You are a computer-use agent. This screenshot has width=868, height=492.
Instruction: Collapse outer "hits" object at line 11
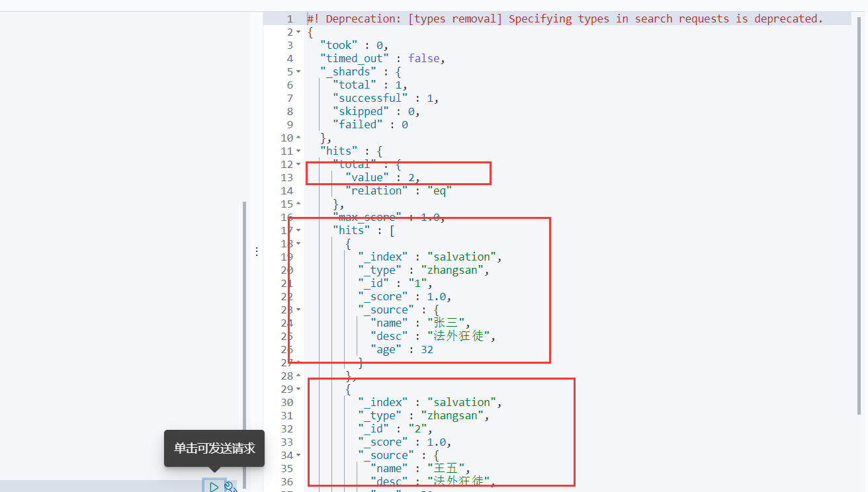298,151
